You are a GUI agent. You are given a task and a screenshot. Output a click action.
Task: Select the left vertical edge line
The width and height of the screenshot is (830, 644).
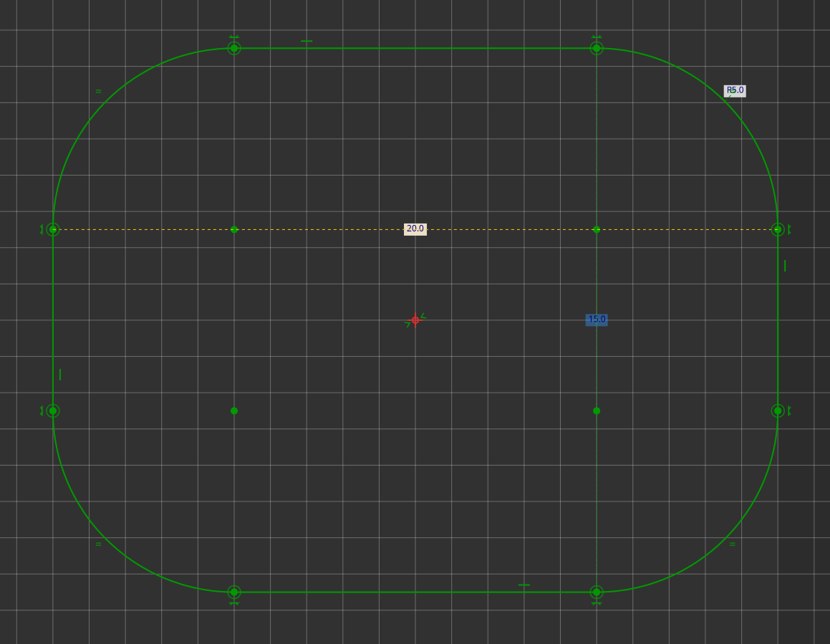pos(54,322)
